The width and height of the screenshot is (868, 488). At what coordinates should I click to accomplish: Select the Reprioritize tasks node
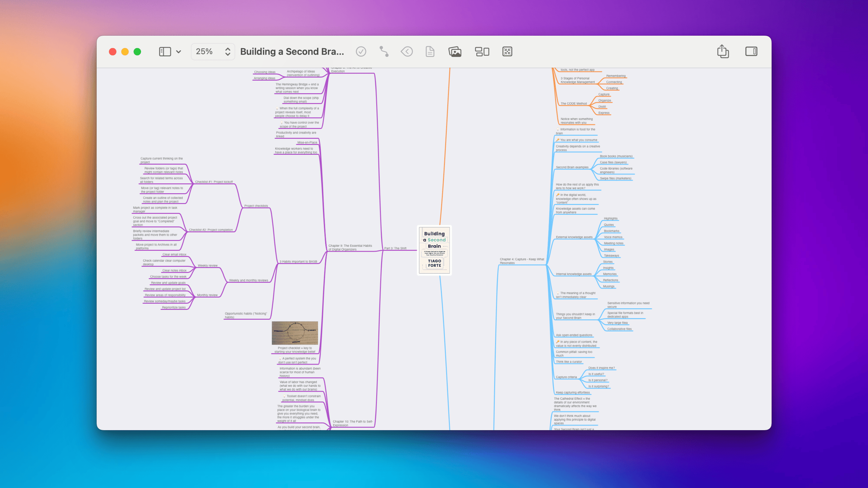point(174,307)
